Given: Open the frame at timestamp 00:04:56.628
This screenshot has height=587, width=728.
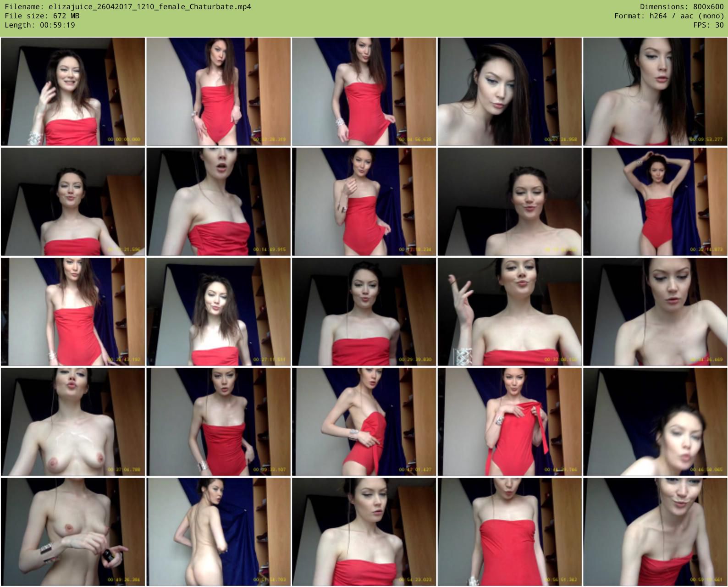Looking at the screenshot, I should click(x=364, y=92).
